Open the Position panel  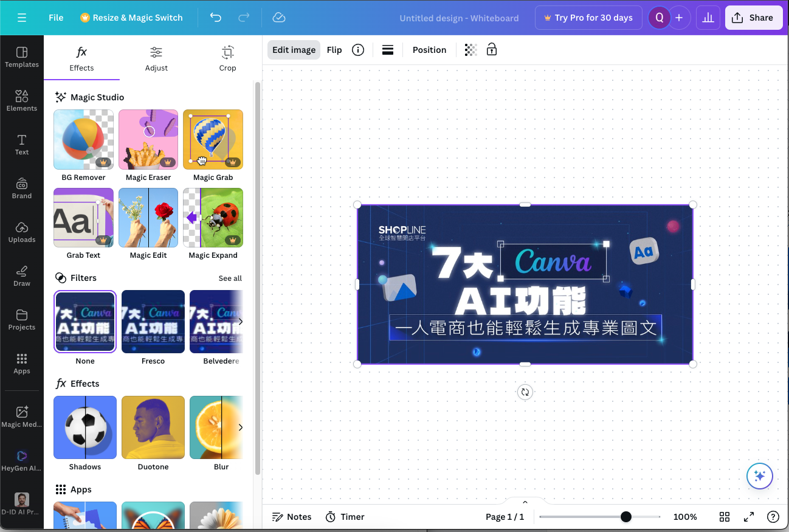[x=430, y=50]
